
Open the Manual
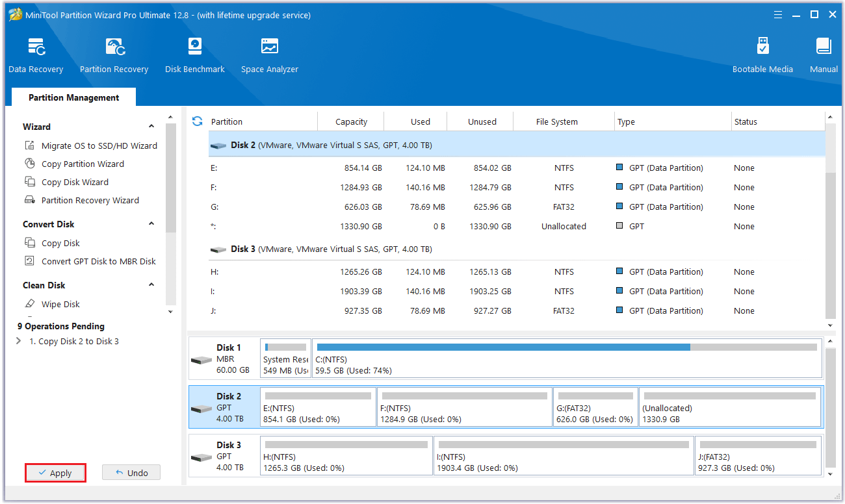(x=824, y=56)
